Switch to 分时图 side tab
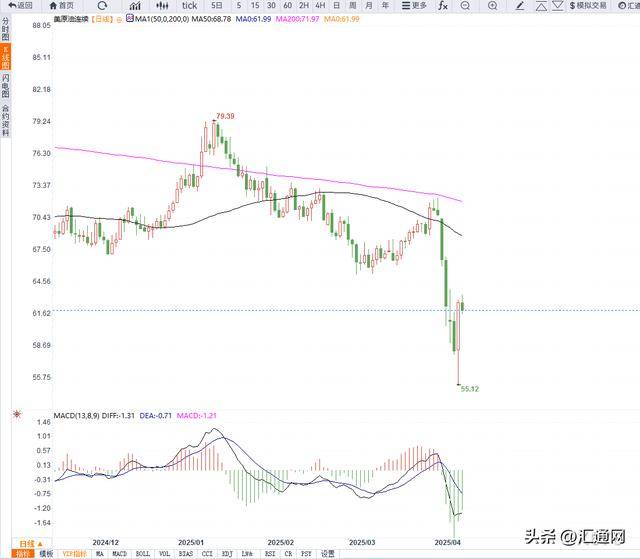 coord(5,28)
